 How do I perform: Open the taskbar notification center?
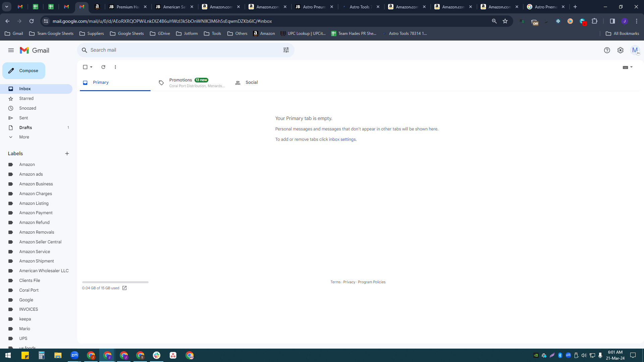tap(633, 355)
